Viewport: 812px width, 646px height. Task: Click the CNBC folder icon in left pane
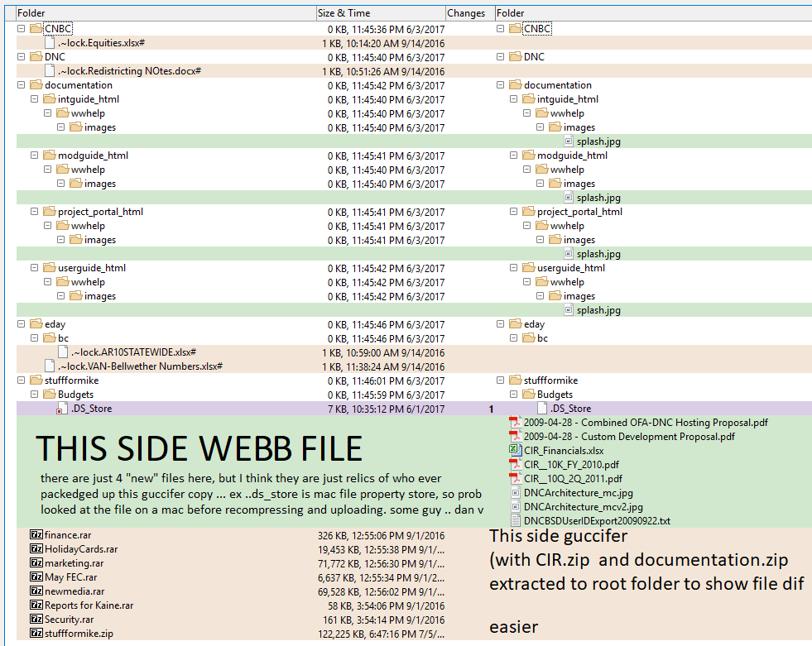coord(36,28)
